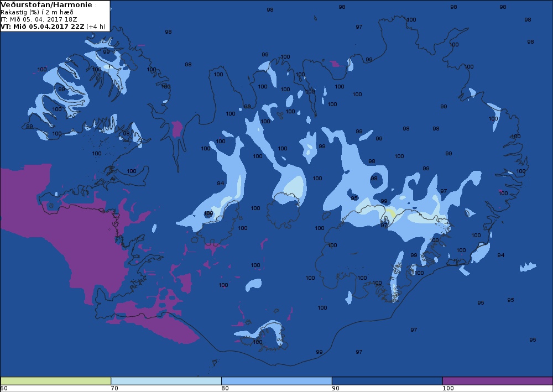Click the purple above-100 legend swatch
Viewport: 553px width, 392px height.
coord(498,381)
